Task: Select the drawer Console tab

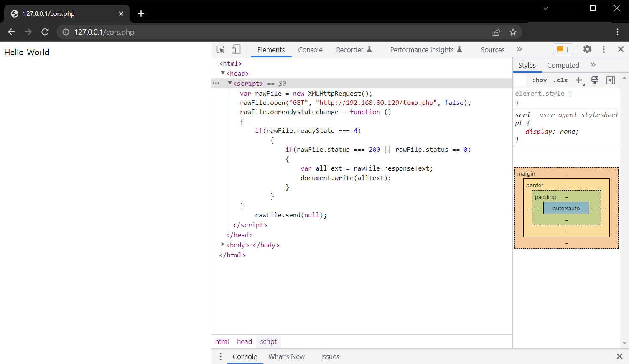Action: [x=245, y=356]
